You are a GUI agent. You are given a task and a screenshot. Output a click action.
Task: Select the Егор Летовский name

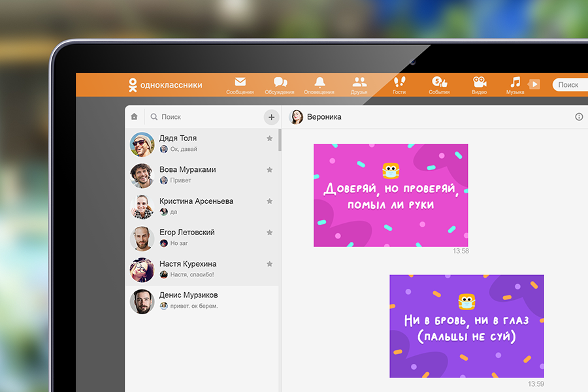pos(187,233)
